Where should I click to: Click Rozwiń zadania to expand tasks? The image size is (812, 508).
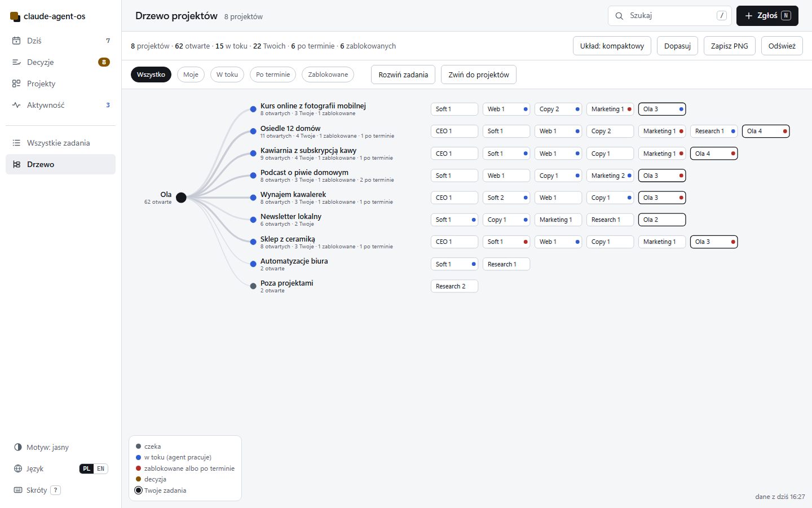[x=403, y=75]
